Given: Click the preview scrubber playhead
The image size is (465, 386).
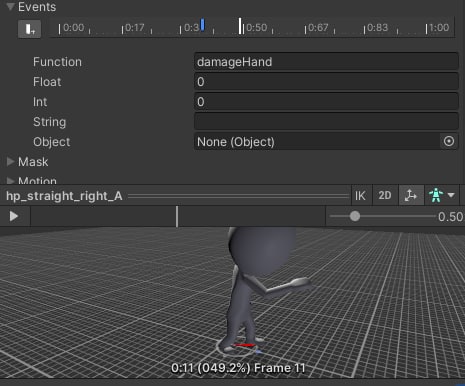Looking at the screenshot, I should pos(177,217).
